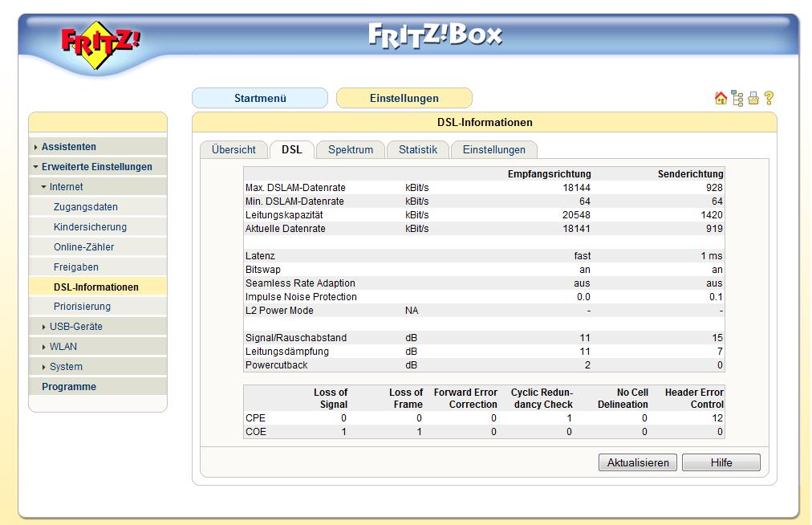Click the Internet menu label

(67, 186)
